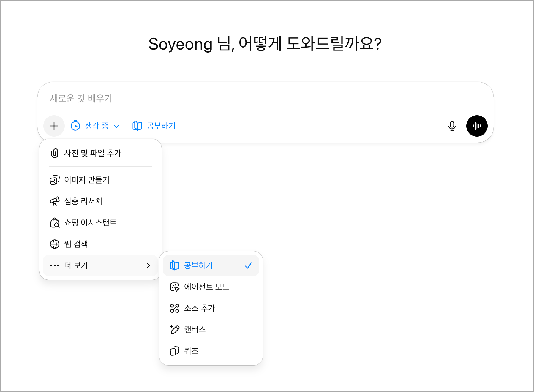Image resolution: width=534 pixels, height=392 pixels.
Task: Click the shopping bag icon for 쇼핑 어시스턴트
Action: pos(55,223)
